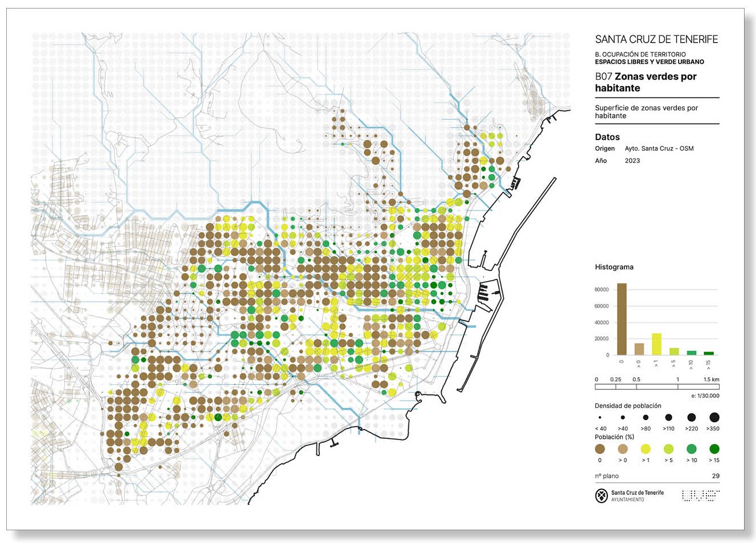This screenshot has width=756, height=543.
Task: Click the plan number 29
Action: pyautogui.click(x=715, y=476)
